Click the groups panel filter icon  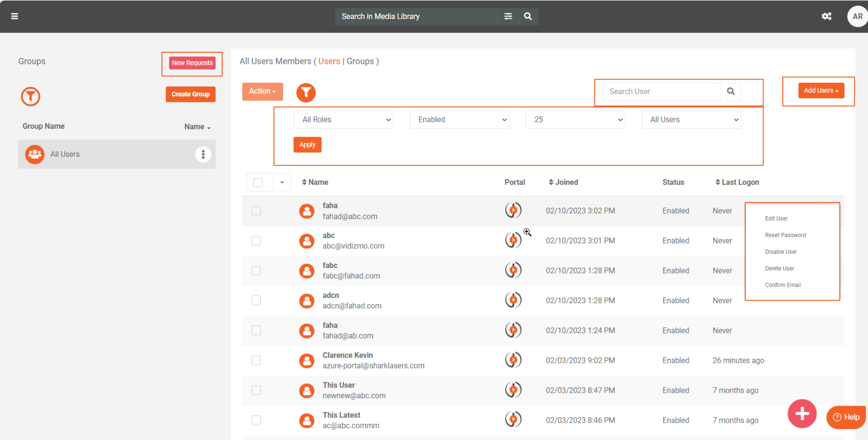point(30,96)
